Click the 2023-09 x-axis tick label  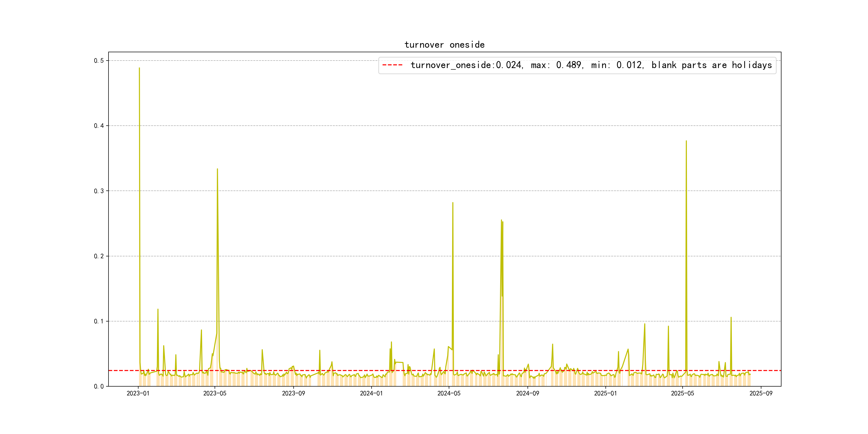tap(293, 393)
